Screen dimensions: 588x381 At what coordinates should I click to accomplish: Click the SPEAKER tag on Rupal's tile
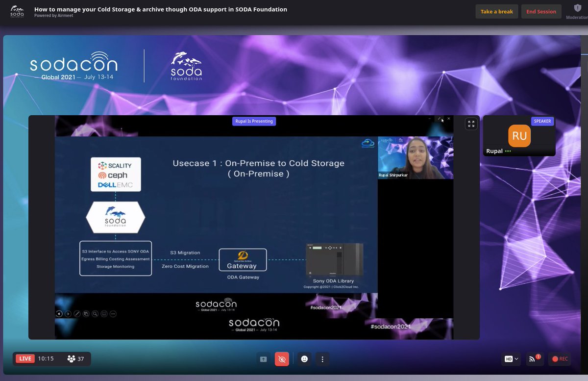pos(541,121)
